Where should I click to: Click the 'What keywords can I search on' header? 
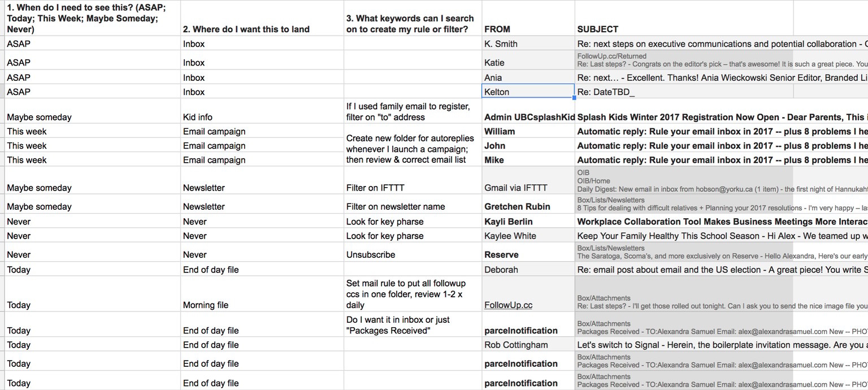[x=413, y=18]
